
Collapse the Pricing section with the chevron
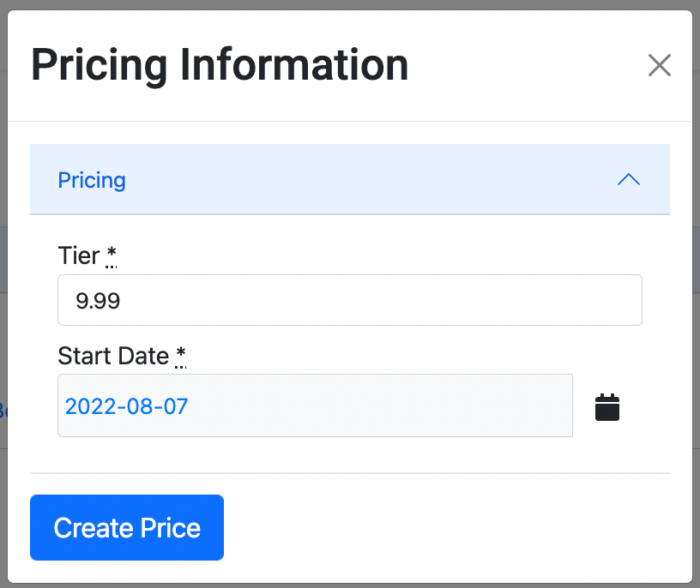point(629,179)
